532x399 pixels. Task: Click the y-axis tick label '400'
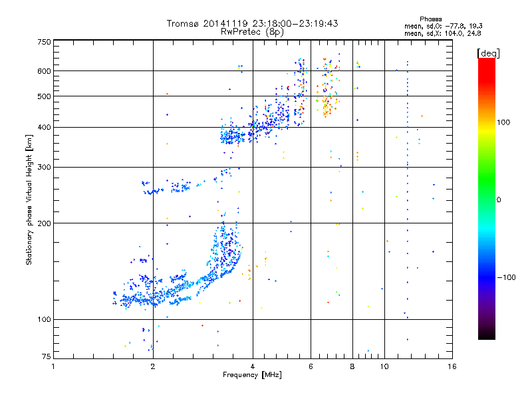coord(44,127)
